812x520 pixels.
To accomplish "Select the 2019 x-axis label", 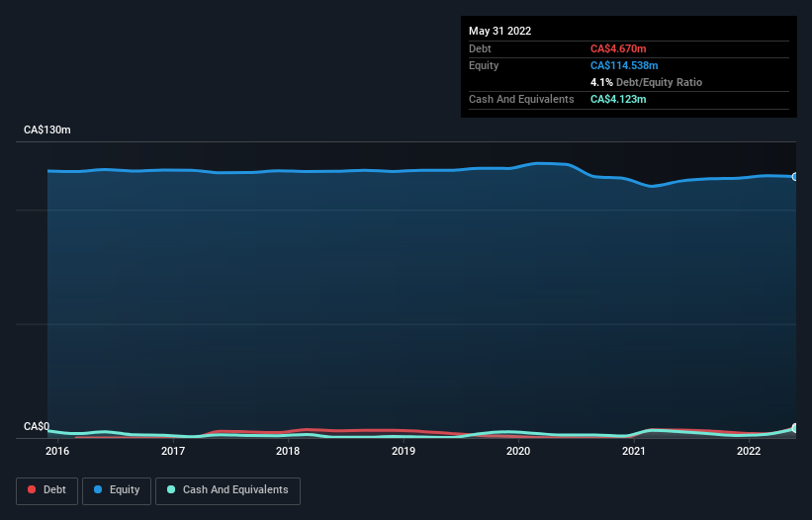I will point(404,451).
